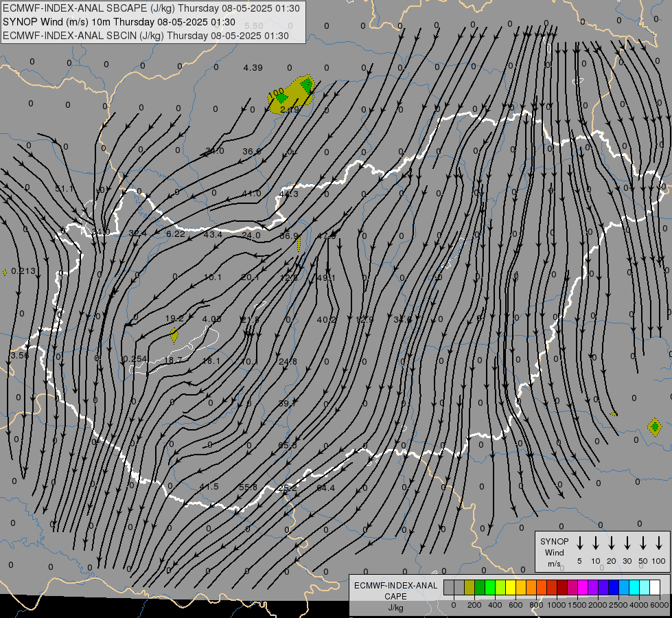Click the 4.39 value on the map

coord(253,68)
